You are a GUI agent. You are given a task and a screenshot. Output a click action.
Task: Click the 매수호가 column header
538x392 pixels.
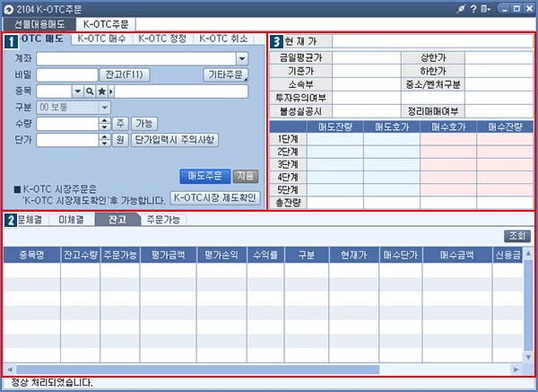tap(448, 127)
